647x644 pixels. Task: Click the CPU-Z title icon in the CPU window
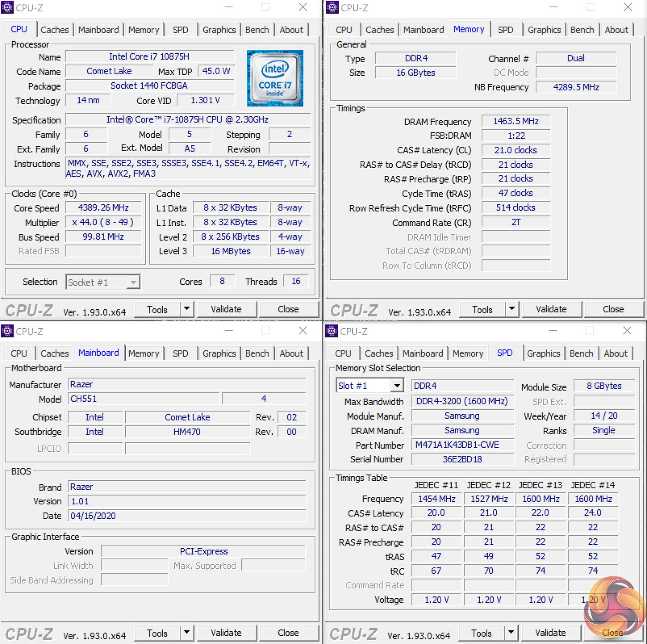[x=7, y=8]
